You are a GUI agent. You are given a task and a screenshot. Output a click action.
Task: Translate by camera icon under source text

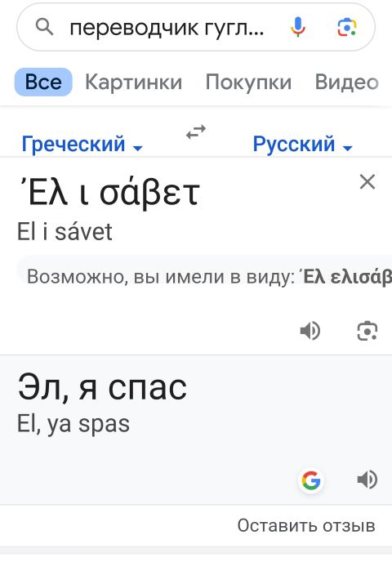pyautogui.click(x=367, y=331)
